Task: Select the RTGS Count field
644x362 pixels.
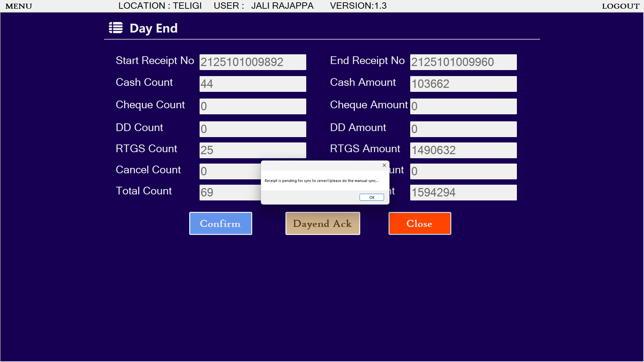Action: (x=253, y=150)
